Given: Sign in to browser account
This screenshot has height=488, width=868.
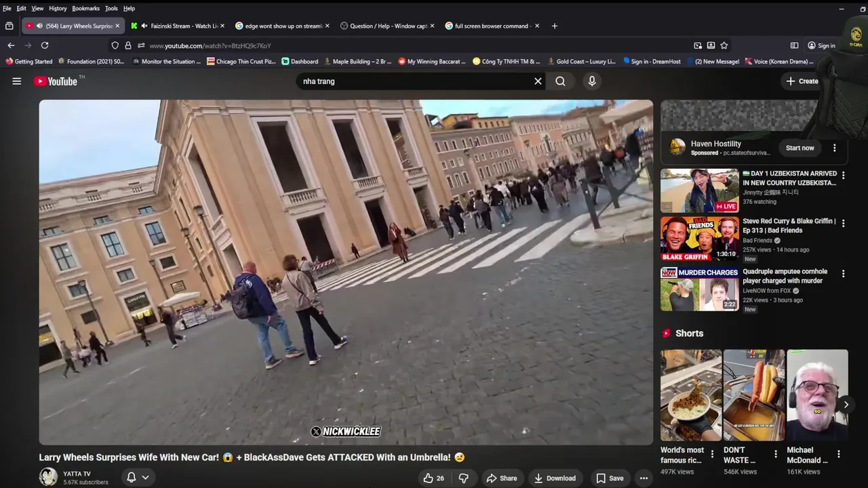Looking at the screenshot, I should (821, 45).
